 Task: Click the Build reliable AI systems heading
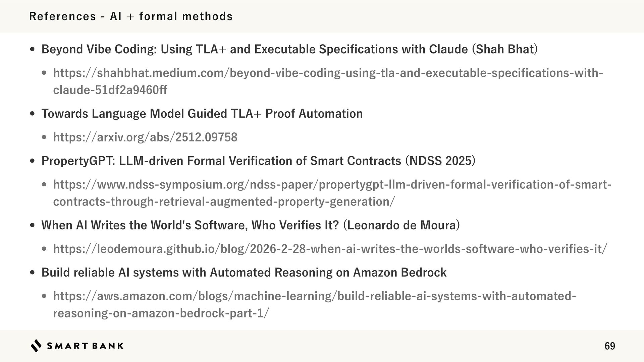point(244,273)
